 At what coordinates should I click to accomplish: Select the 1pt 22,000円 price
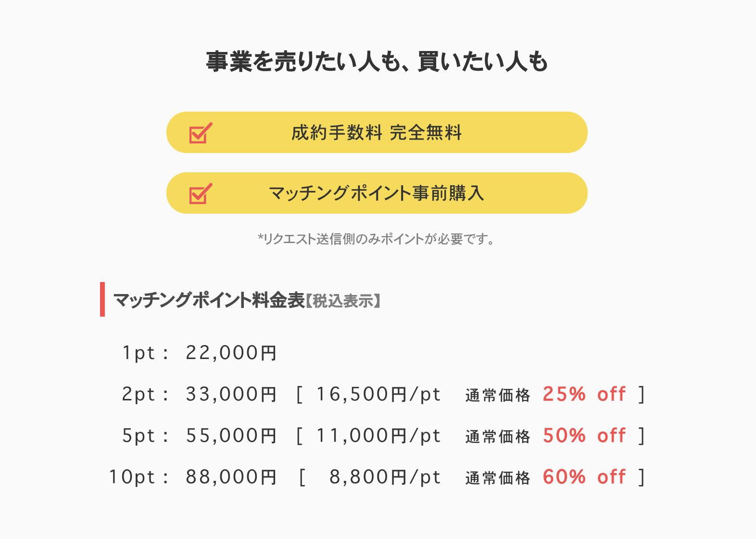coord(231,353)
